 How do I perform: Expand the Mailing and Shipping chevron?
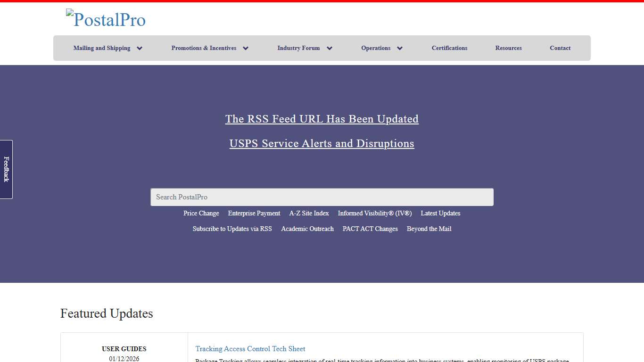pyautogui.click(x=140, y=48)
